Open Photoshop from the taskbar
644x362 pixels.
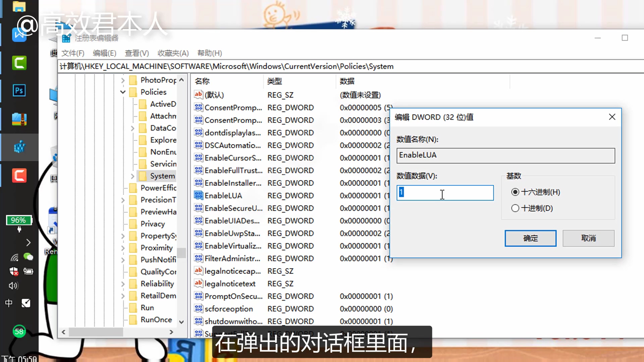coord(19,90)
